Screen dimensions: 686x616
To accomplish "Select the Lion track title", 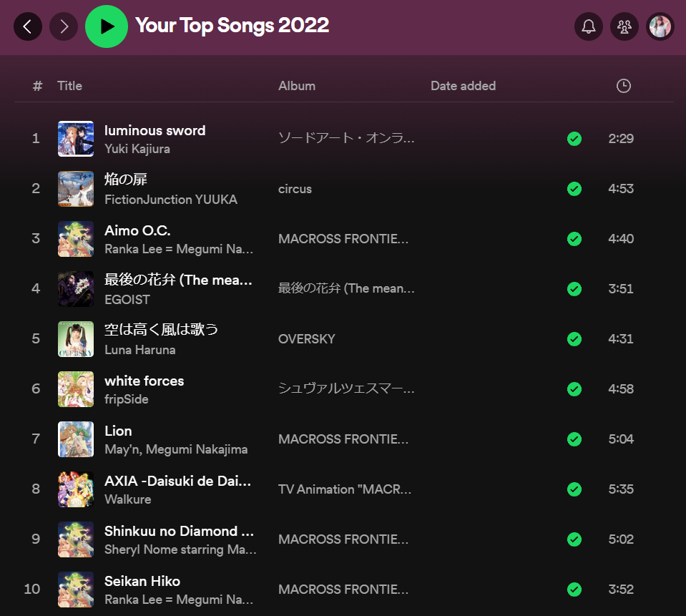I will 118,431.
